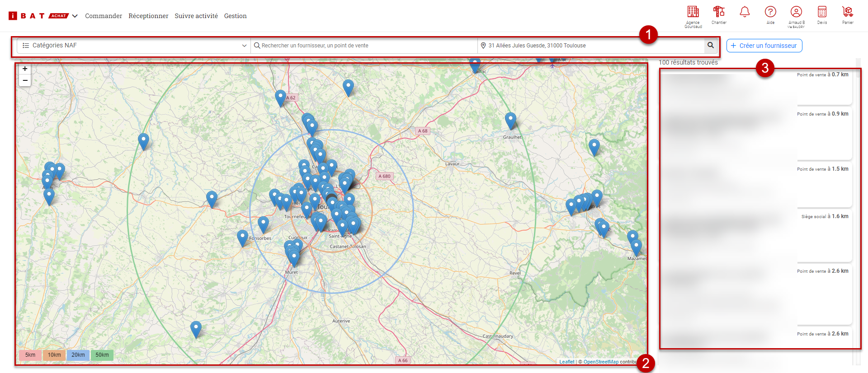Click the Chantier crane icon
The width and height of the screenshot is (868, 373).
coord(718,12)
